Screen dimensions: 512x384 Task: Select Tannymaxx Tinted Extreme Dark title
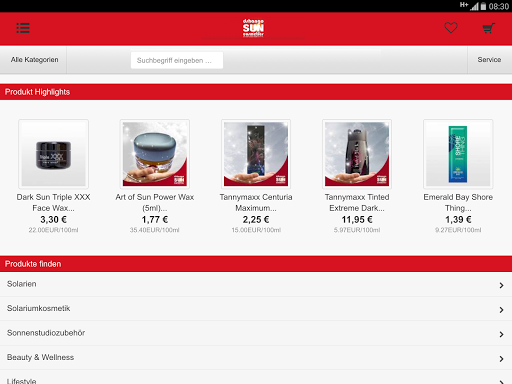pos(357,202)
